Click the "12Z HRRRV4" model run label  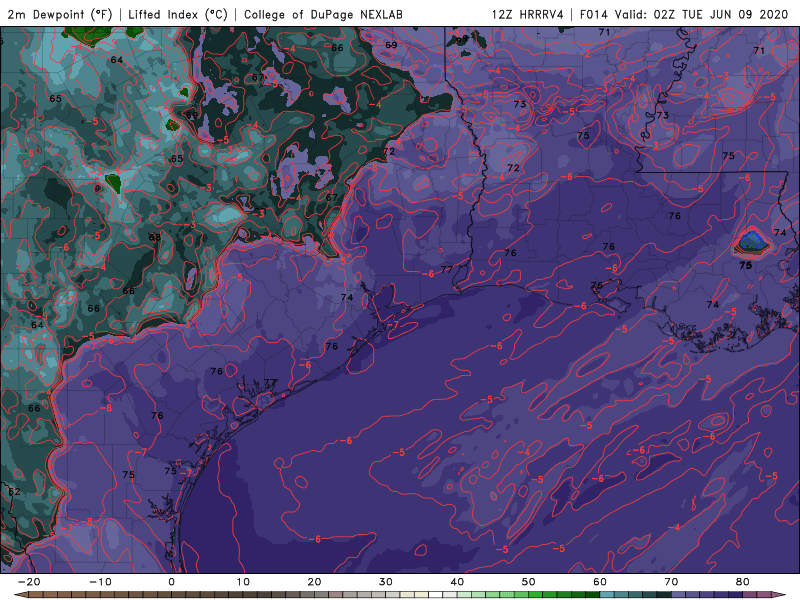pyautogui.click(x=527, y=14)
